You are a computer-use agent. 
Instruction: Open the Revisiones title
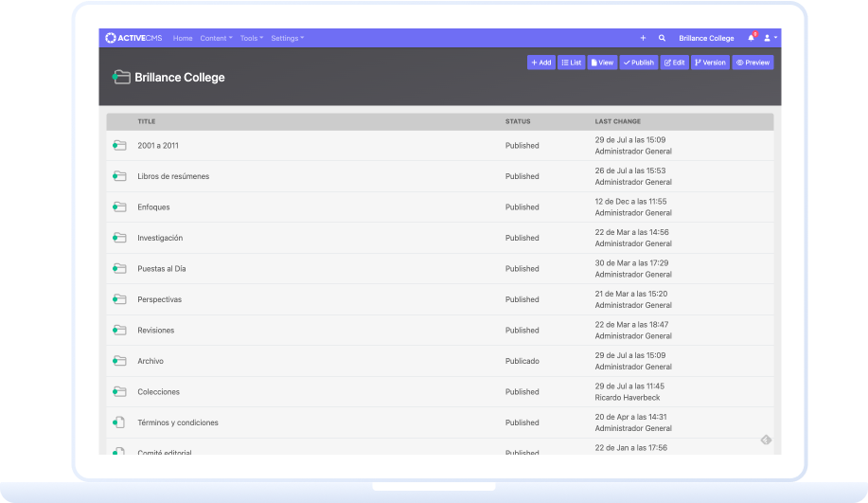(156, 331)
